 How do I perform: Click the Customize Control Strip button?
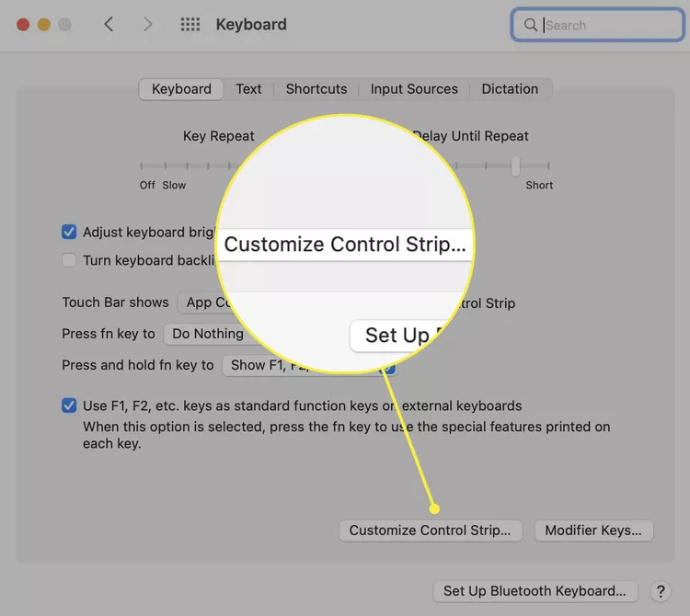point(431,530)
